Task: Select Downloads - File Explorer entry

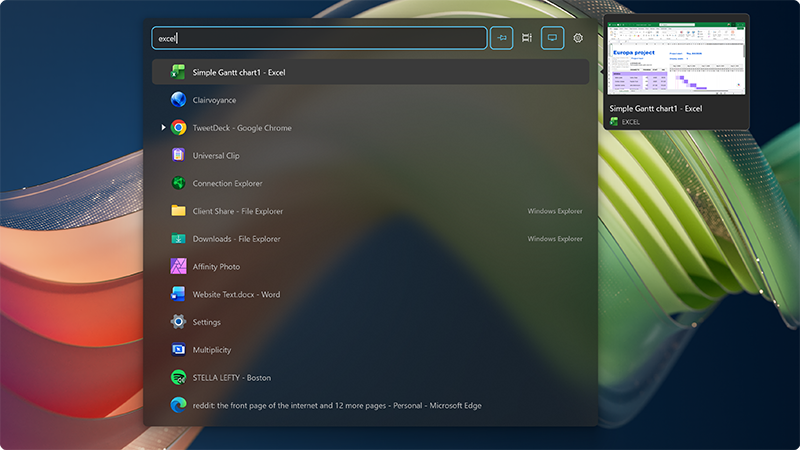Action: (x=370, y=239)
